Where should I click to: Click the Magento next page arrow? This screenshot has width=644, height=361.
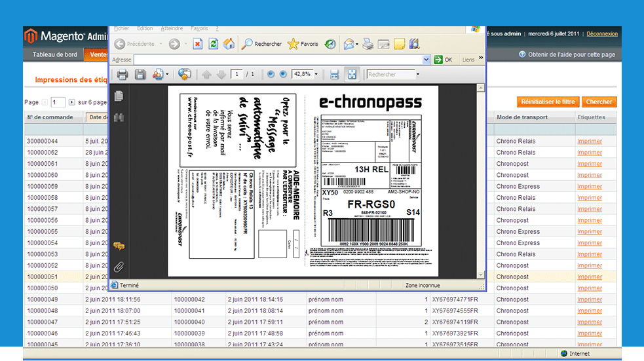72,102
